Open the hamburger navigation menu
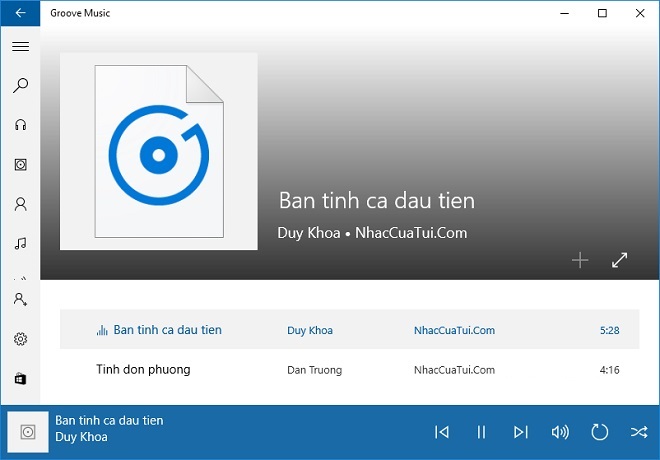Image resolution: width=660 pixels, height=460 pixels. (20, 47)
